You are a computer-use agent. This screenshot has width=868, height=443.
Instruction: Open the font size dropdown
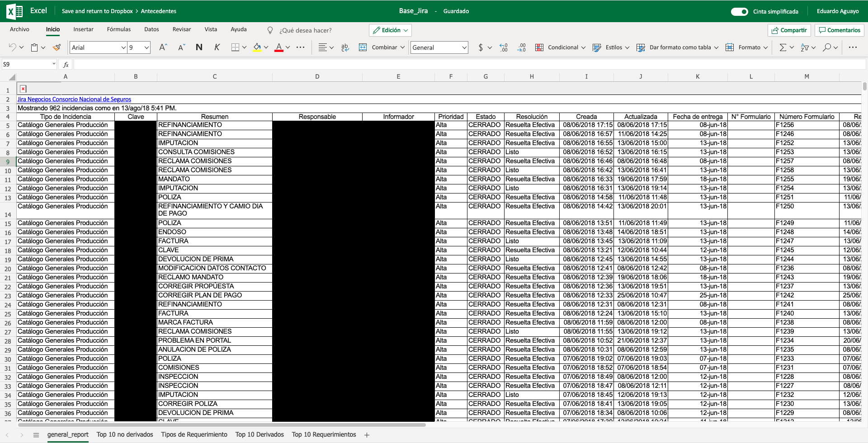[x=146, y=47]
